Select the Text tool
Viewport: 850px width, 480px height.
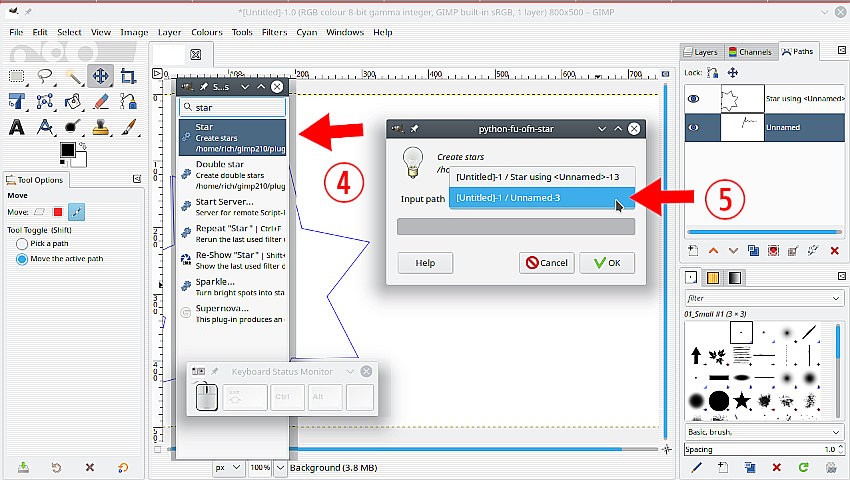point(17,127)
